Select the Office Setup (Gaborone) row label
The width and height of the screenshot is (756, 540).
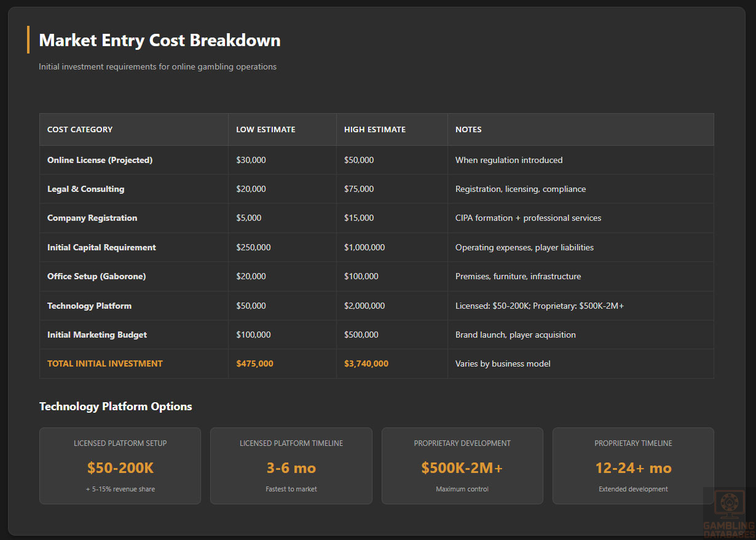pos(96,276)
